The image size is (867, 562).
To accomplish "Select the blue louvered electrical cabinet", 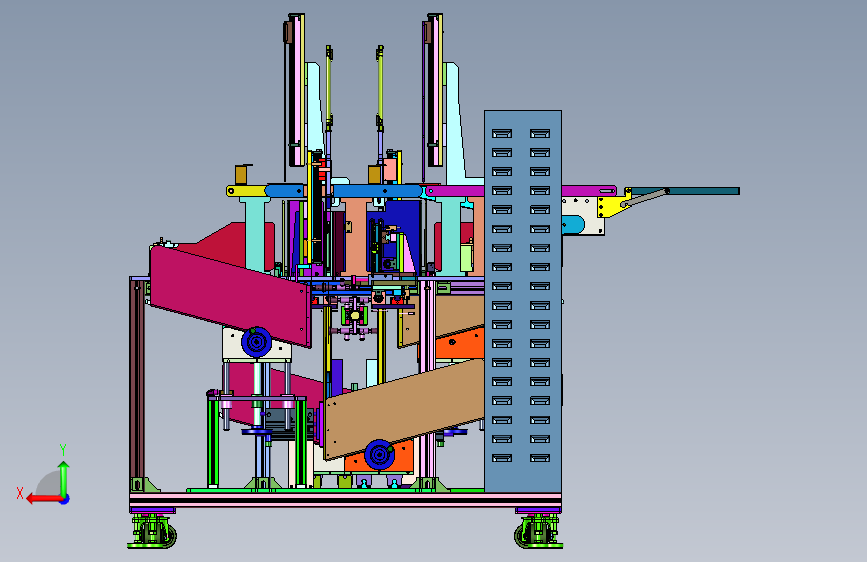I will pos(523,301).
